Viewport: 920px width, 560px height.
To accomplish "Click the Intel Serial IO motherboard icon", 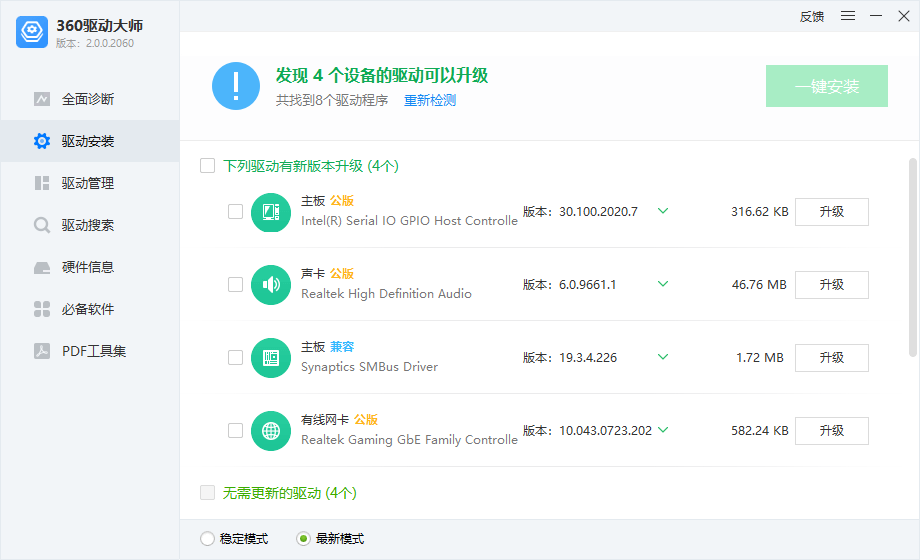I will (271, 212).
